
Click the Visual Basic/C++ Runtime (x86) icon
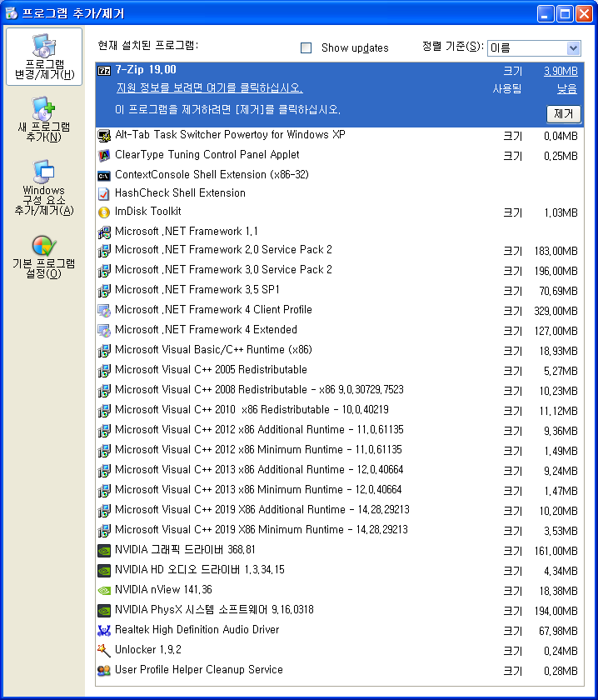coord(104,351)
